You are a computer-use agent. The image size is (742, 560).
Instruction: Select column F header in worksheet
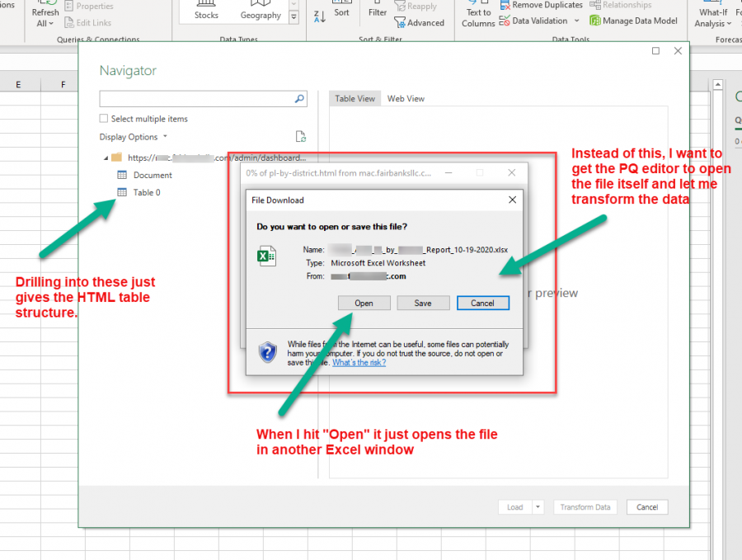click(63, 85)
